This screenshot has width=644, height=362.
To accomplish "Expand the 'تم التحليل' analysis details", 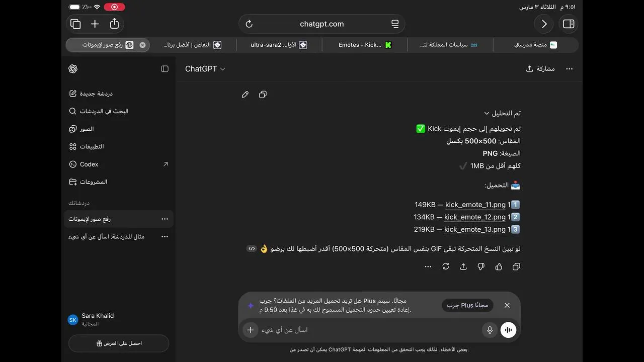I will pos(502,113).
